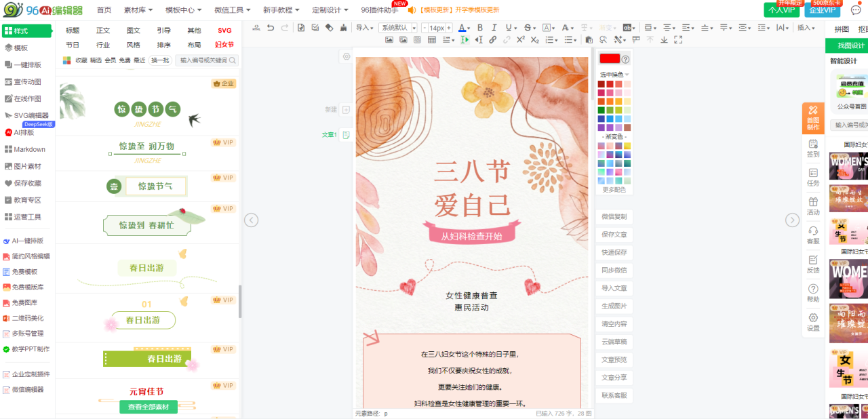Expand the 导入 import dropdown
This screenshot has width=868, height=419.
[x=365, y=28]
